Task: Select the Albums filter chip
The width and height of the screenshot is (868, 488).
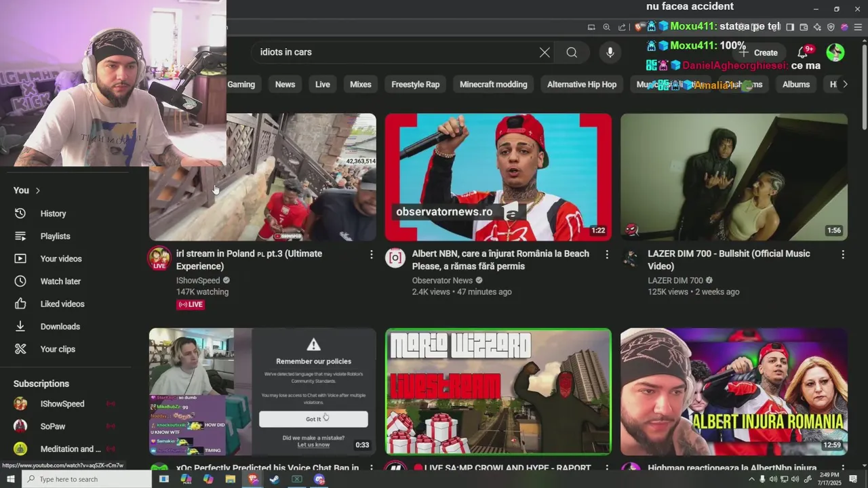Action: coord(796,85)
